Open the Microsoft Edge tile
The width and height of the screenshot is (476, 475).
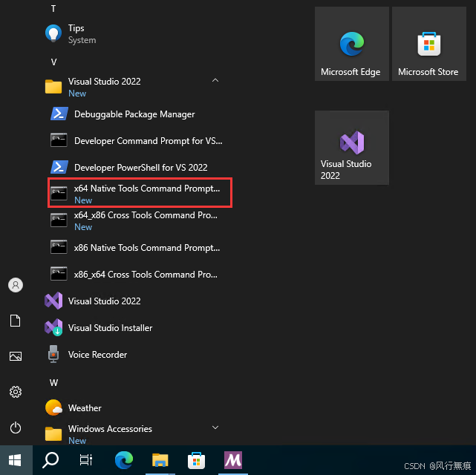coord(352,44)
